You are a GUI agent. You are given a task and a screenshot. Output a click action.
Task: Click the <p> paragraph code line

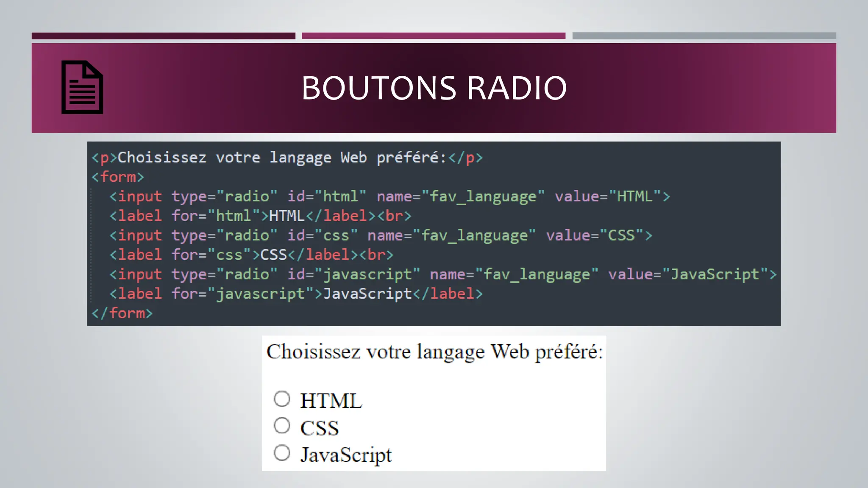point(287,158)
